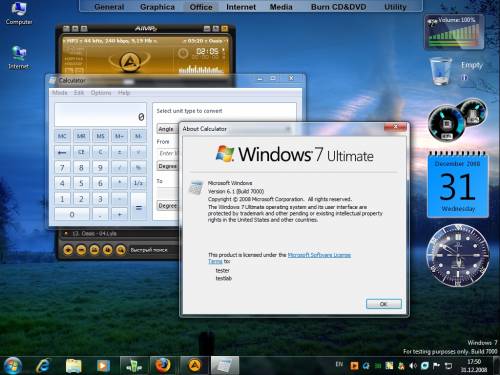Click the Calculator backspace arrow key

pos(62,152)
